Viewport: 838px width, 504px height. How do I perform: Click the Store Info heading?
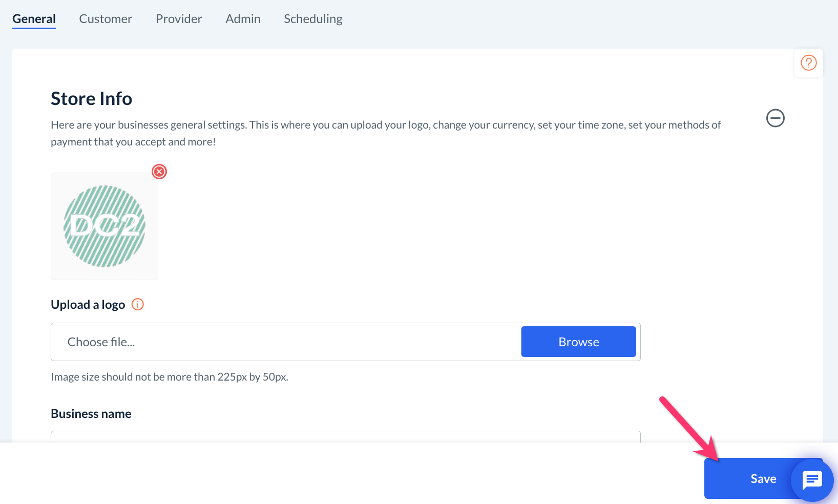(91, 99)
